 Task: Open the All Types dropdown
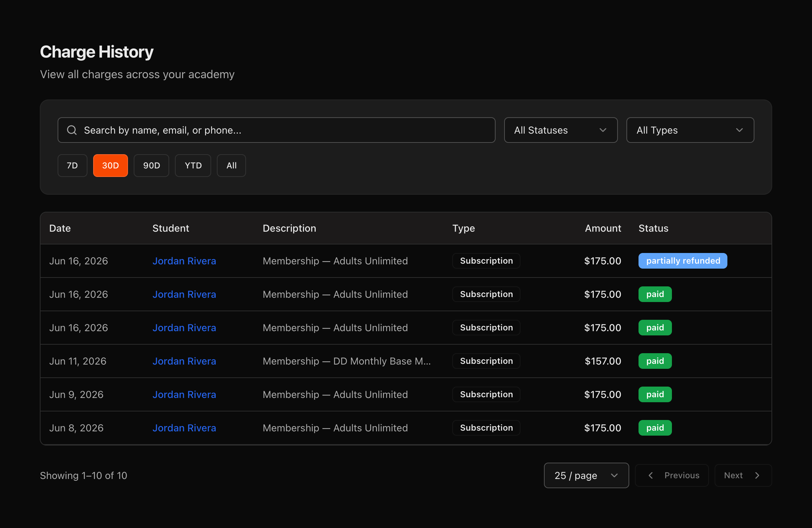tap(690, 130)
